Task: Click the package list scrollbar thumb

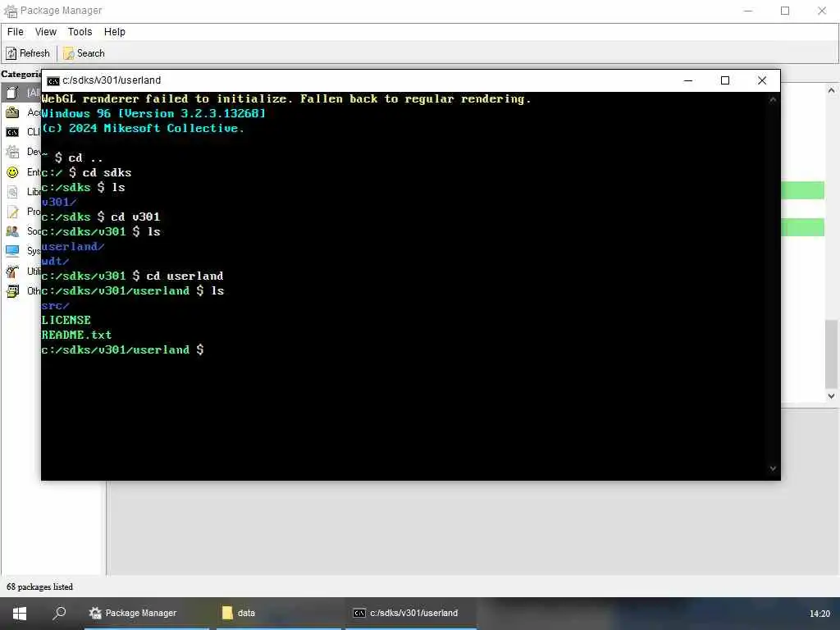Action: (831, 354)
